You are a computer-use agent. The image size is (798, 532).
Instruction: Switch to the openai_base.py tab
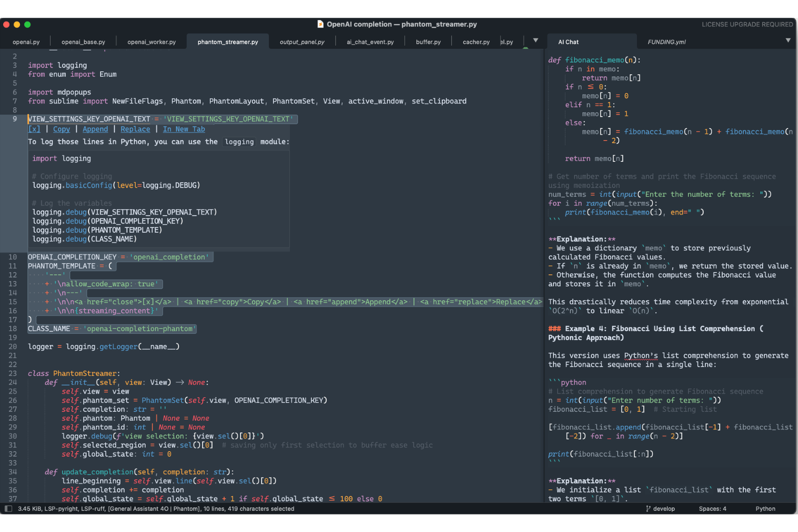coord(83,42)
